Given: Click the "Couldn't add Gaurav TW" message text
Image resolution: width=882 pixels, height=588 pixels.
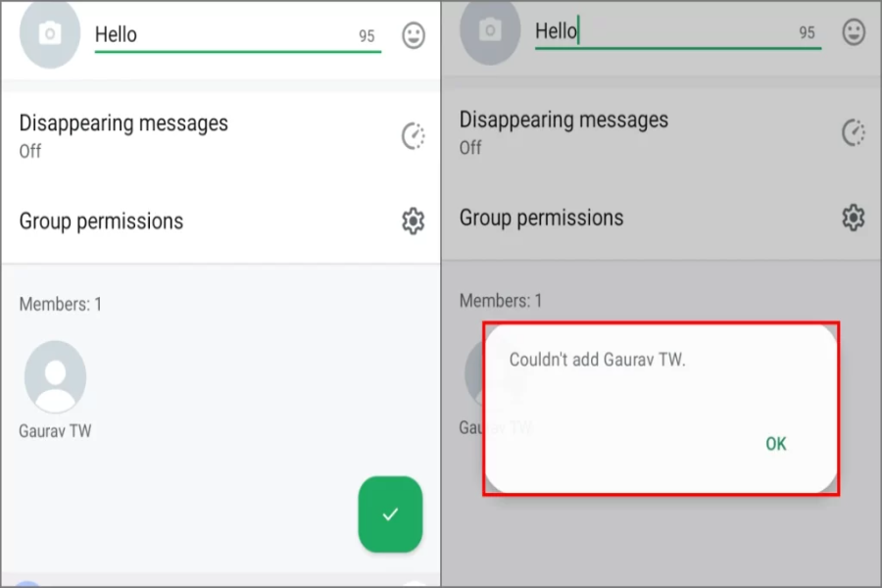Looking at the screenshot, I should pos(598,360).
